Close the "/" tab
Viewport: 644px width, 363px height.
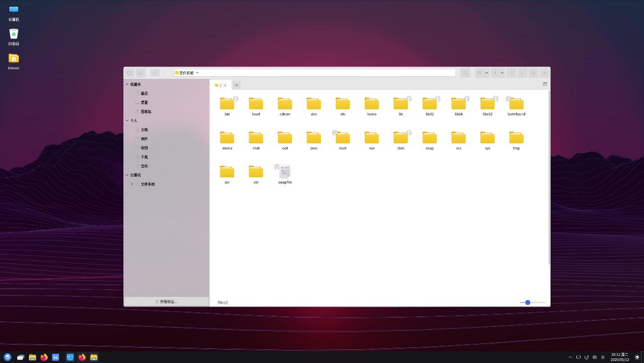coord(225,85)
